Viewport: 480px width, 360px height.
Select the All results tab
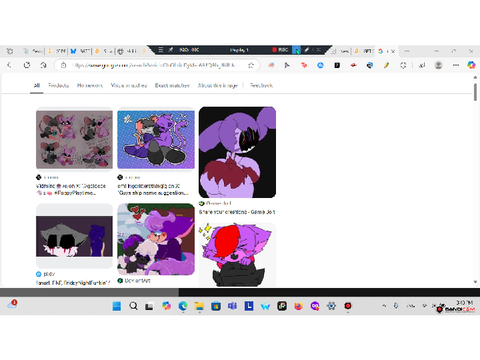[x=37, y=86]
